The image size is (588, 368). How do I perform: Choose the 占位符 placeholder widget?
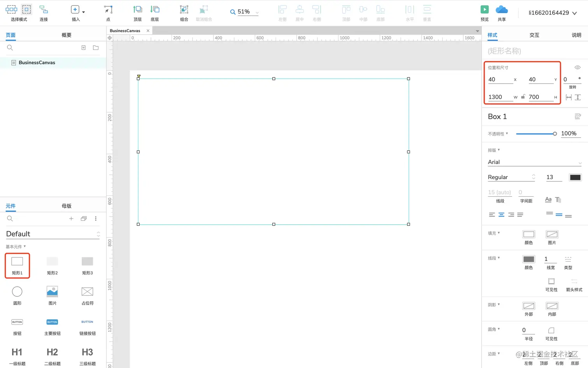click(87, 296)
